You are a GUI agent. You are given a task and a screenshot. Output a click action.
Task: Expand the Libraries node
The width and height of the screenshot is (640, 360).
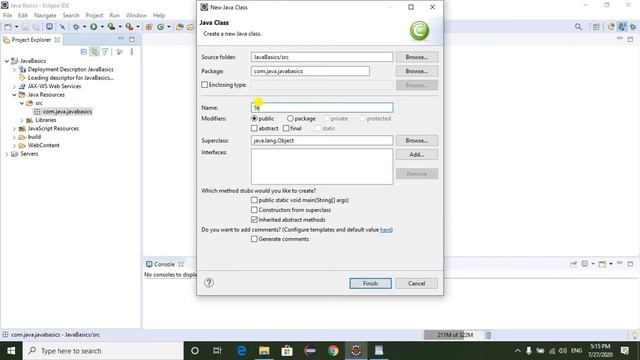tap(22, 120)
